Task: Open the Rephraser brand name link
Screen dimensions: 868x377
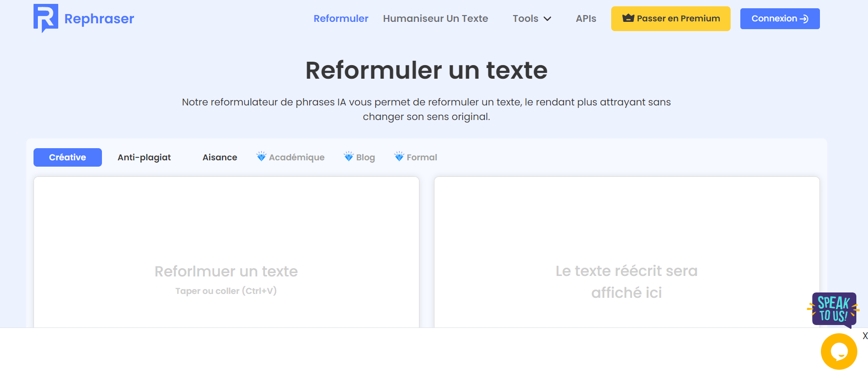Action: pyautogui.click(x=99, y=18)
